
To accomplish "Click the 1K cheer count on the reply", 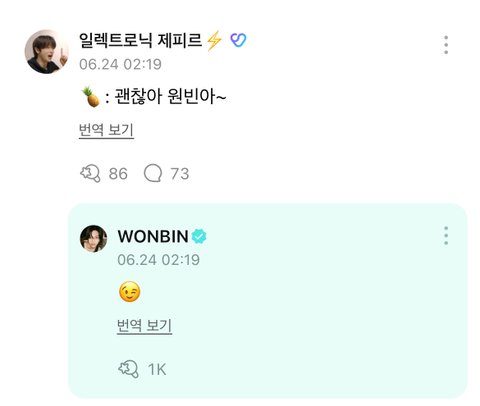I will coord(157,369).
